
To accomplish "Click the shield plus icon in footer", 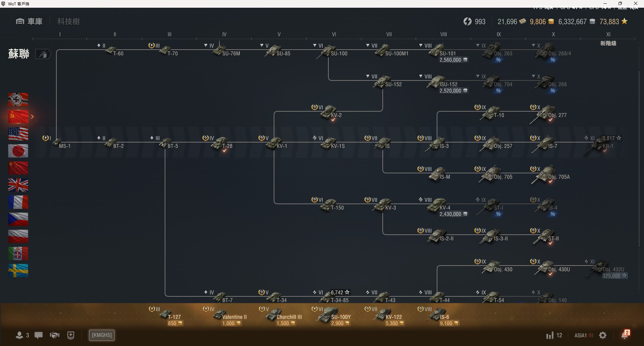I will 71,335.
